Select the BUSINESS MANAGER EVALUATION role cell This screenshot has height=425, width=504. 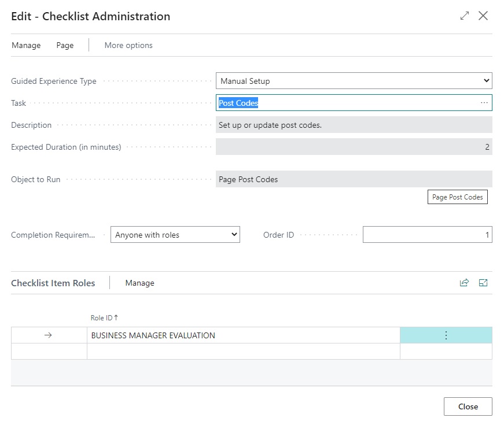[243, 335]
